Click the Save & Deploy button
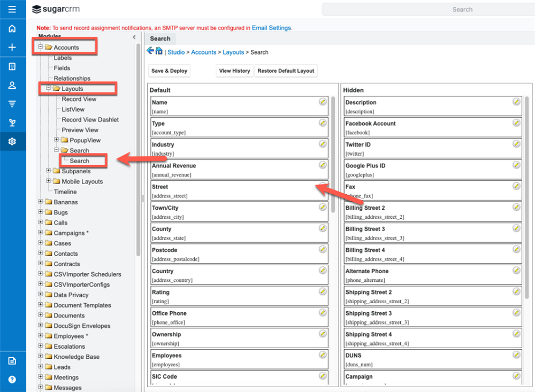Image resolution: width=535 pixels, height=392 pixels. (x=169, y=71)
